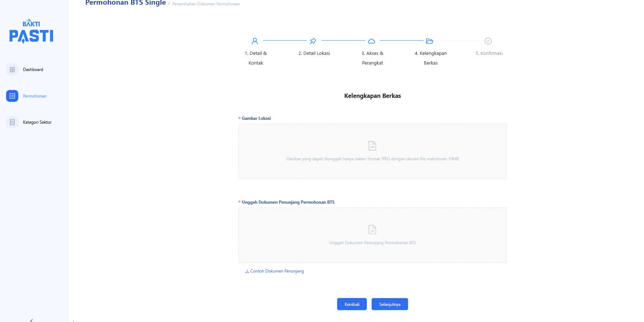Select the Detail & Kontak user step icon
The height and width of the screenshot is (322, 644).
[255, 41]
